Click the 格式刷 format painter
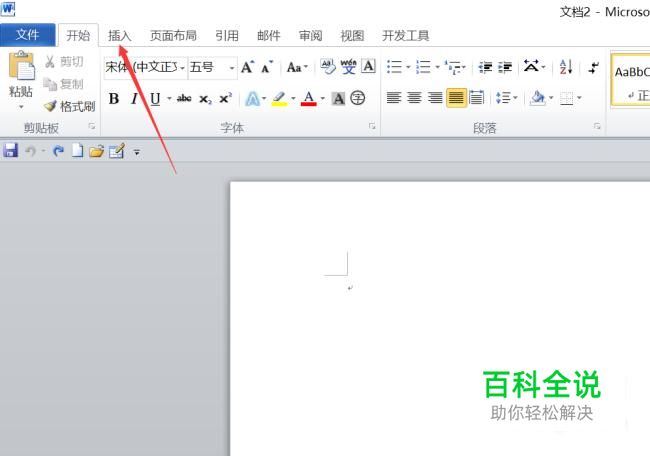 (x=70, y=107)
